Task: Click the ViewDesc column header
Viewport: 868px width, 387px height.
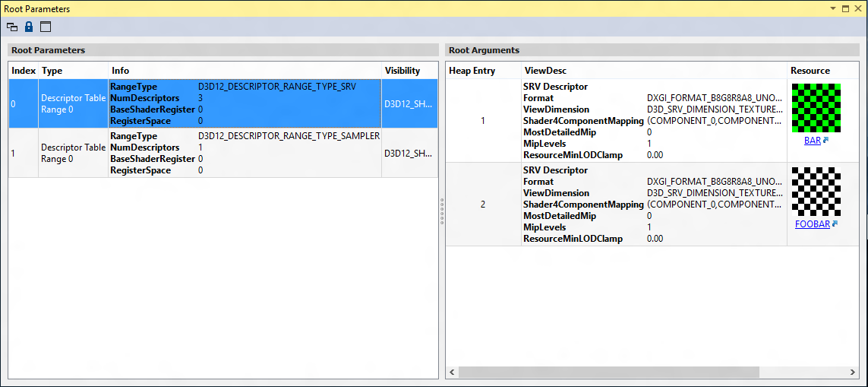Action: (545, 71)
